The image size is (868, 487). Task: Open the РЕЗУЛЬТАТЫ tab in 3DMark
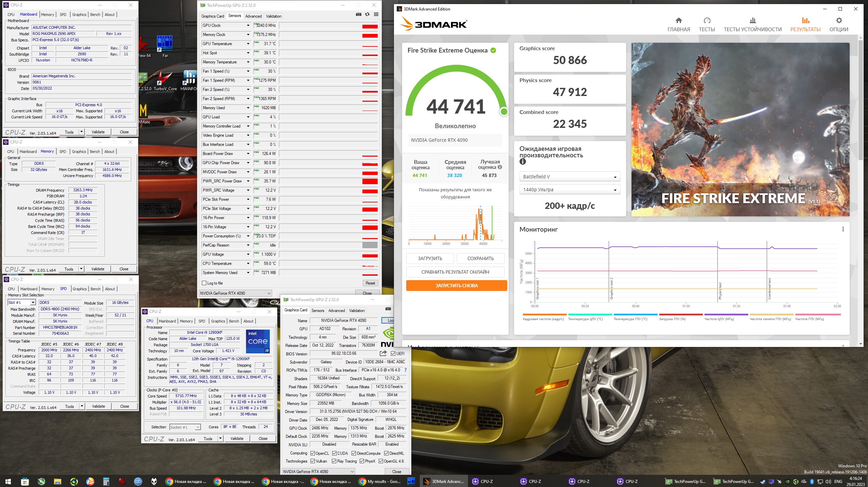click(805, 24)
